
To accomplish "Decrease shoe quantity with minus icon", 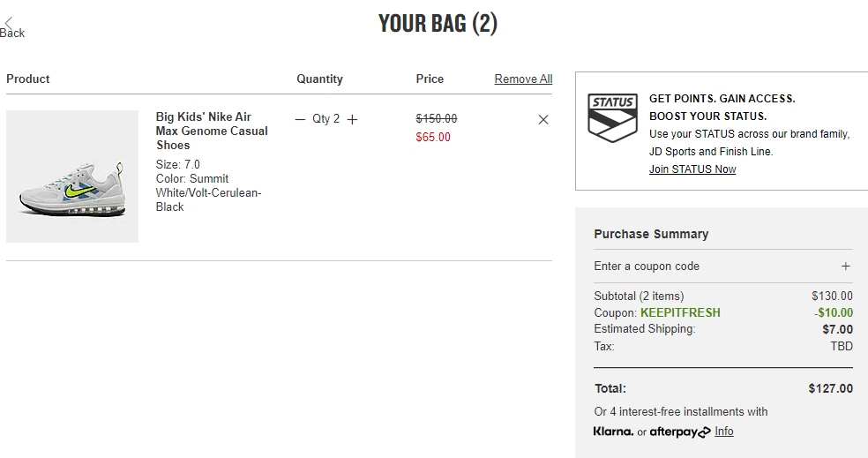I will pos(300,119).
